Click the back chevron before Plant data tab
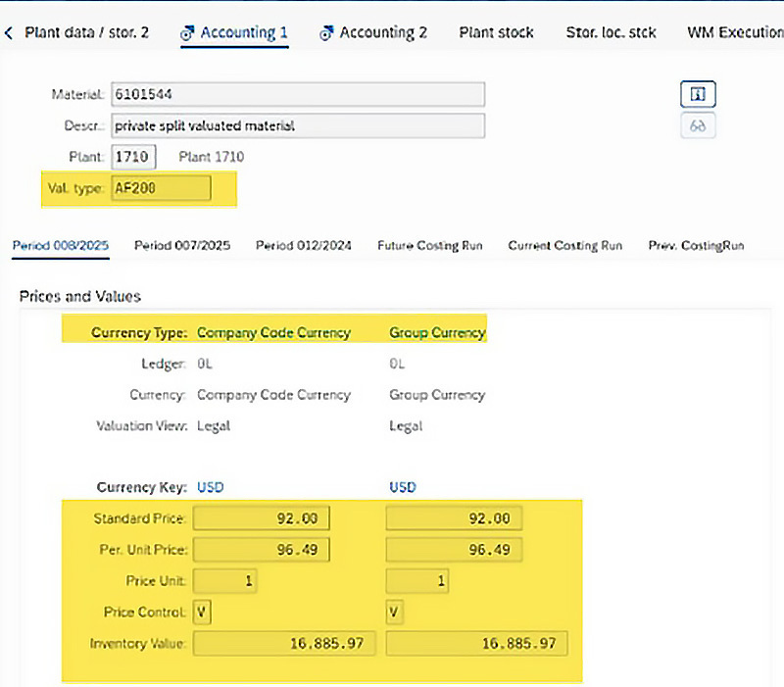 pos(10,32)
